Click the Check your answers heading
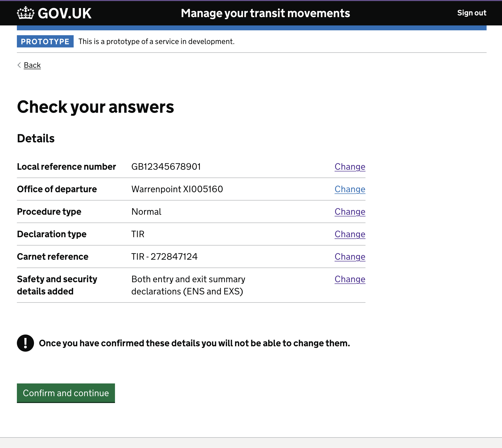Image resolution: width=502 pixels, height=448 pixels. click(x=95, y=107)
